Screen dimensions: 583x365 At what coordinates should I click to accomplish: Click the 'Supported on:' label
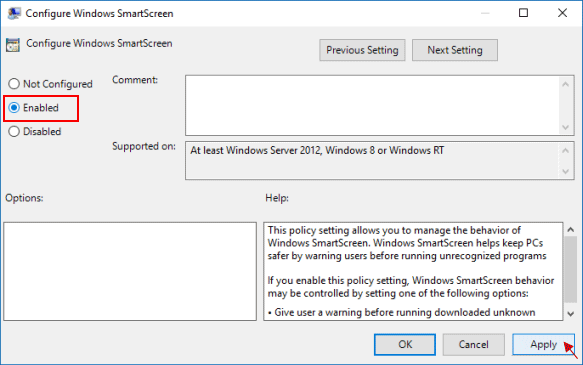click(x=144, y=146)
